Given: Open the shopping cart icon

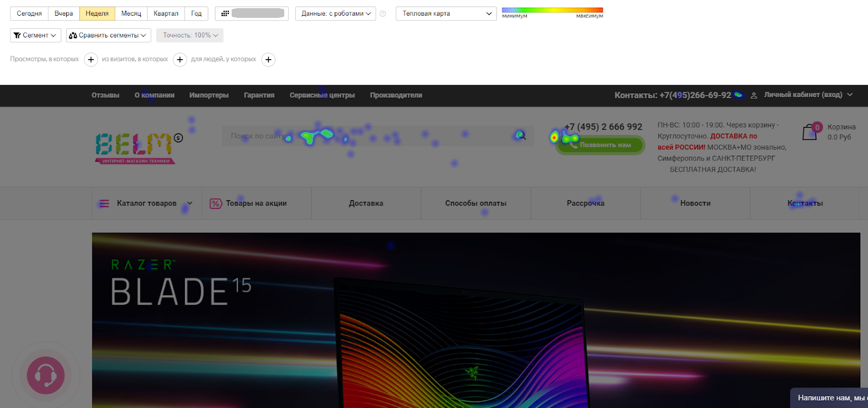Looking at the screenshot, I should coord(810,132).
